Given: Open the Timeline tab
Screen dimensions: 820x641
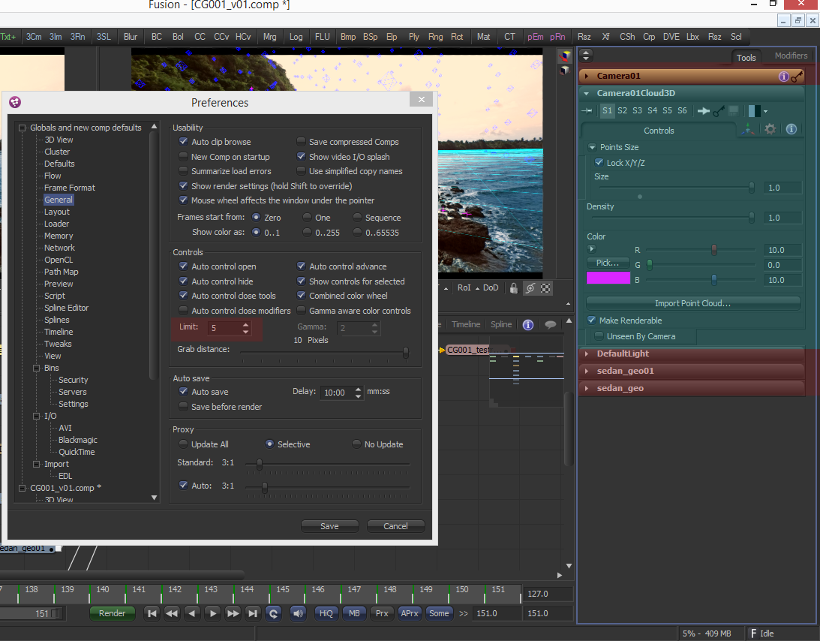Looking at the screenshot, I should click(465, 325).
